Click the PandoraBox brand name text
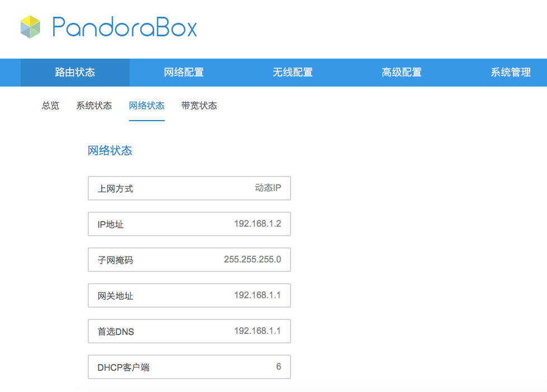The height and width of the screenshot is (392, 547). [125, 27]
